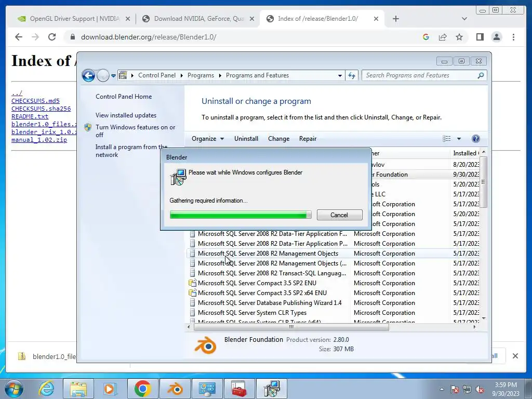Toggle Chrome side panel icon

pos(480,37)
